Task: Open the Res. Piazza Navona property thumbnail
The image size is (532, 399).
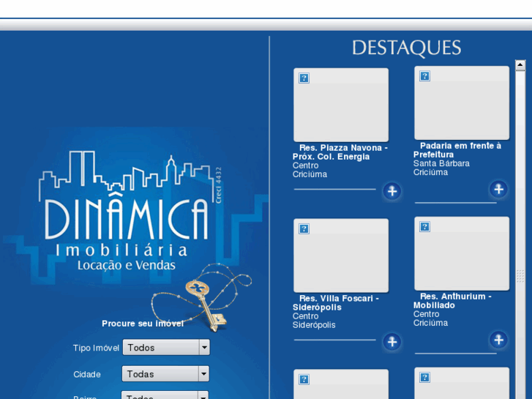Action: click(x=341, y=105)
